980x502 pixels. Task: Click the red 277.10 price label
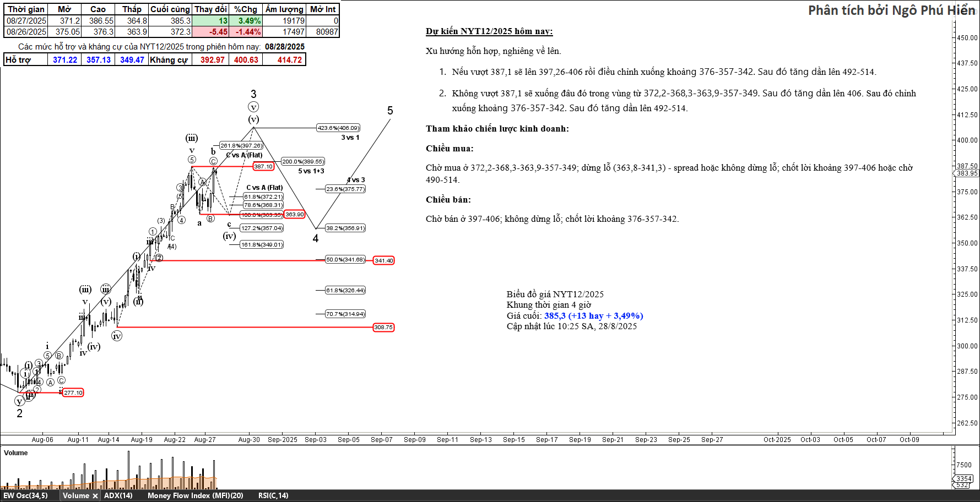tap(73, 393)
